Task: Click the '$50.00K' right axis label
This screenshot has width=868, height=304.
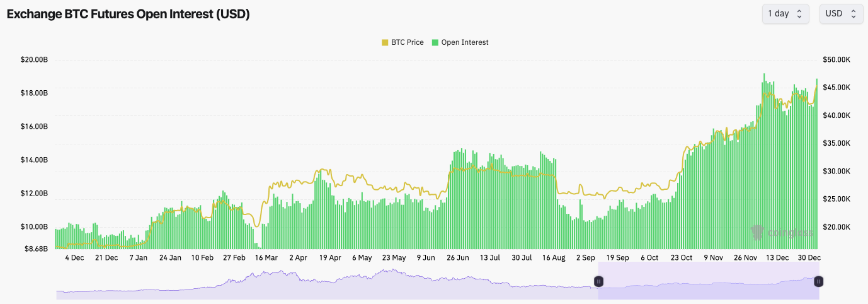Action: (x=837, y=60)
